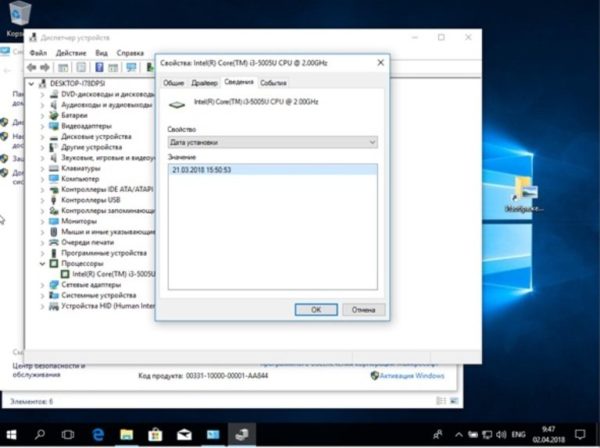Open Task View on taskbar
The width and height of the screenshot is (600, 448).
(x=68, y=435)
